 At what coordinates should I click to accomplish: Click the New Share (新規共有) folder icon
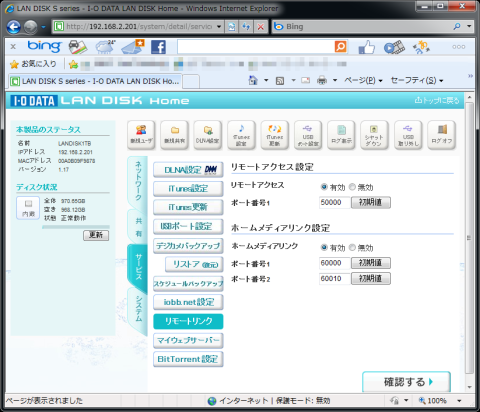tap(175, 135)
